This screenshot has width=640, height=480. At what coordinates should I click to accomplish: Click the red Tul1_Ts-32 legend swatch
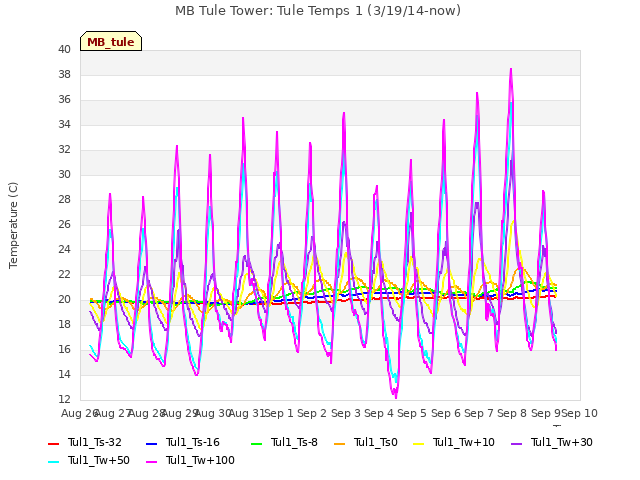point(53,444)
